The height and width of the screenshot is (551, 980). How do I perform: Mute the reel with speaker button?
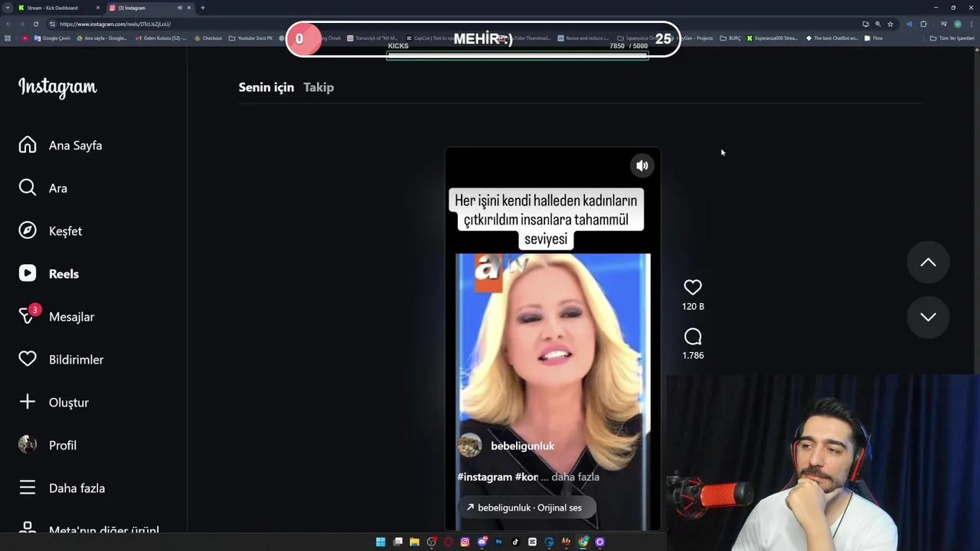click(x=642, y=165)
